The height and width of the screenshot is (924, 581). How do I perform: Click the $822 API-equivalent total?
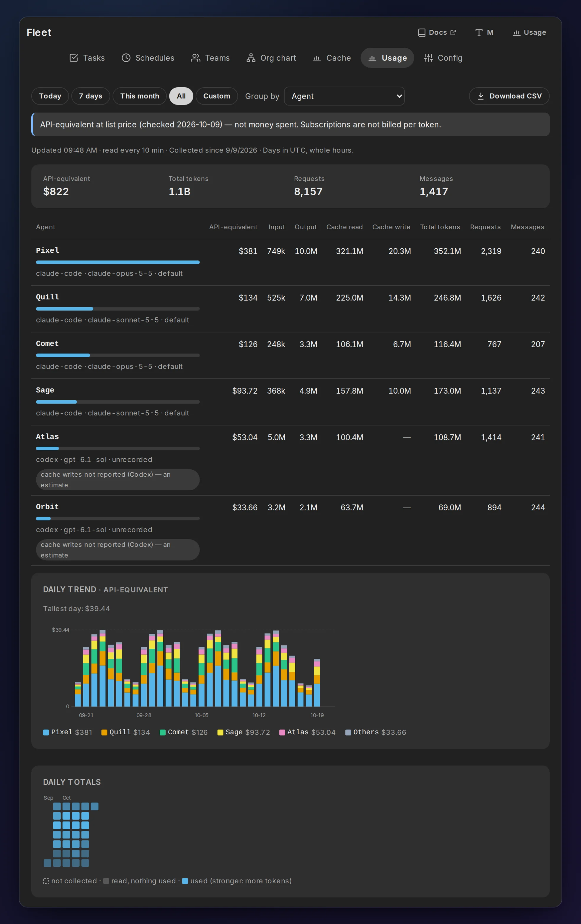(x=56, y=191)
